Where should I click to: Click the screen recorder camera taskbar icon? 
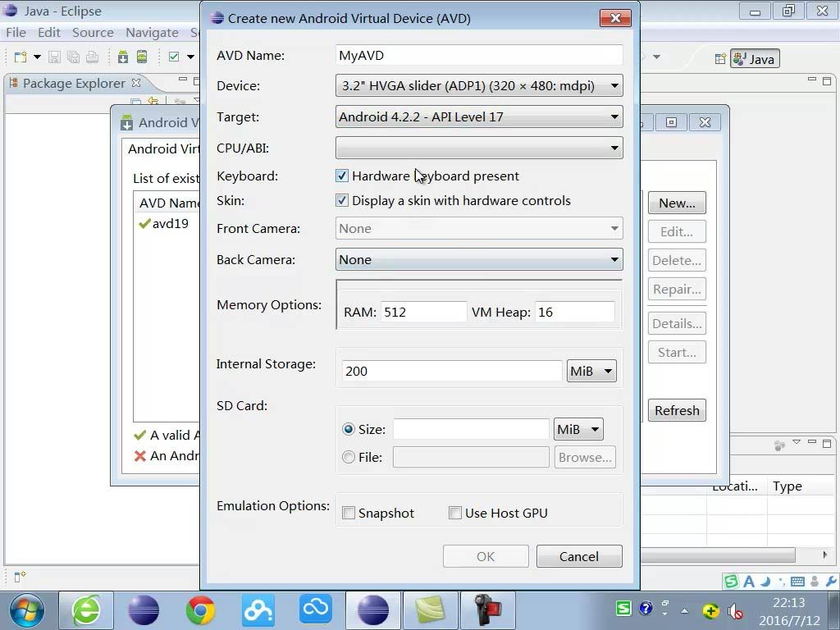(488, 610)
